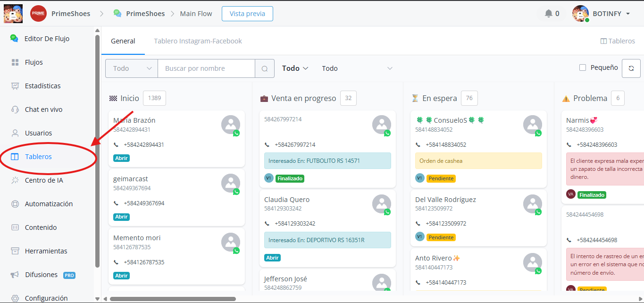Open the Memento mori card name

(137, 238)
